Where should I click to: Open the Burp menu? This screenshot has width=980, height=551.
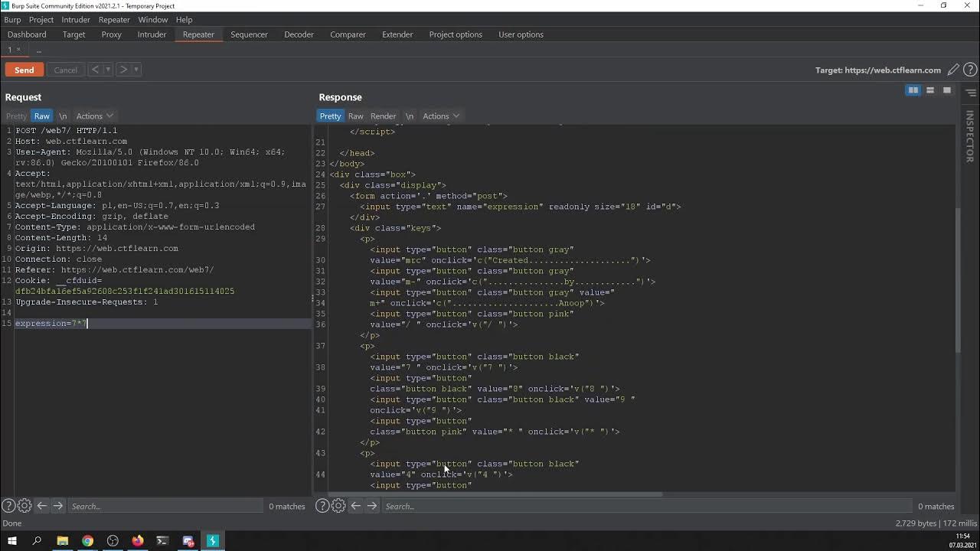(x=12, y=20)
